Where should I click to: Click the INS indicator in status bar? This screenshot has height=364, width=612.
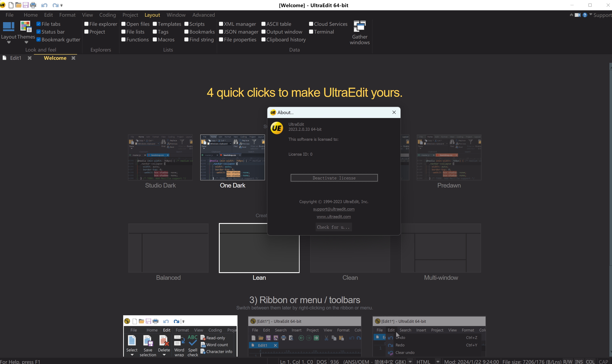pos(579,362)
